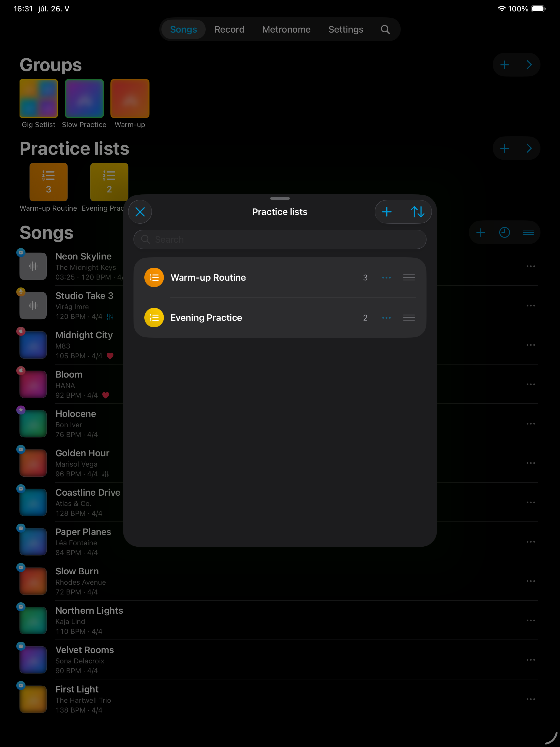Open the Evening Practice list row
This screenshot has height=747, width=560.
pos(280,318)
